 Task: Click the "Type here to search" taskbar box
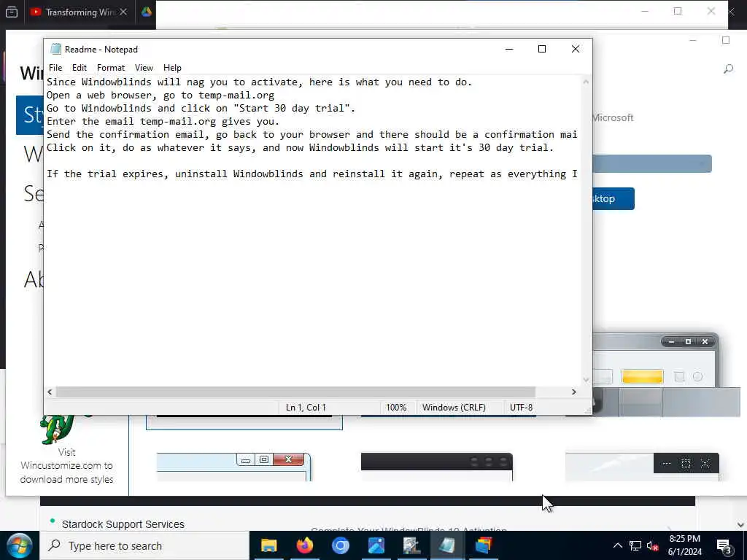145,545
